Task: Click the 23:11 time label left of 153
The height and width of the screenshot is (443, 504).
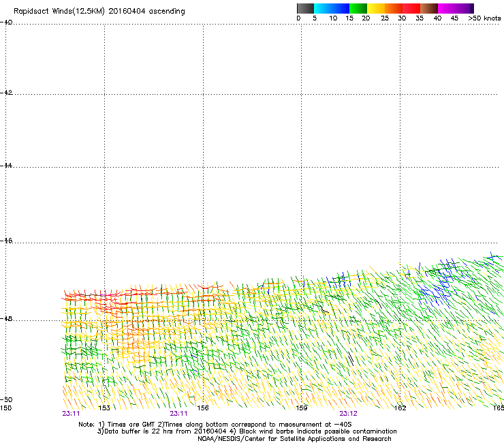Action: click(71, 414)
